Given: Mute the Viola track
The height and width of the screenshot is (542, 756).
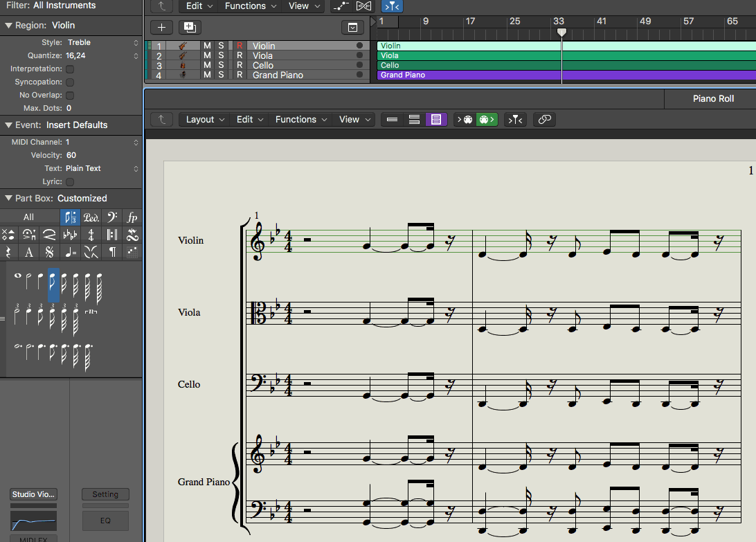Looking at the screenshot, I should tap(207, 55).
